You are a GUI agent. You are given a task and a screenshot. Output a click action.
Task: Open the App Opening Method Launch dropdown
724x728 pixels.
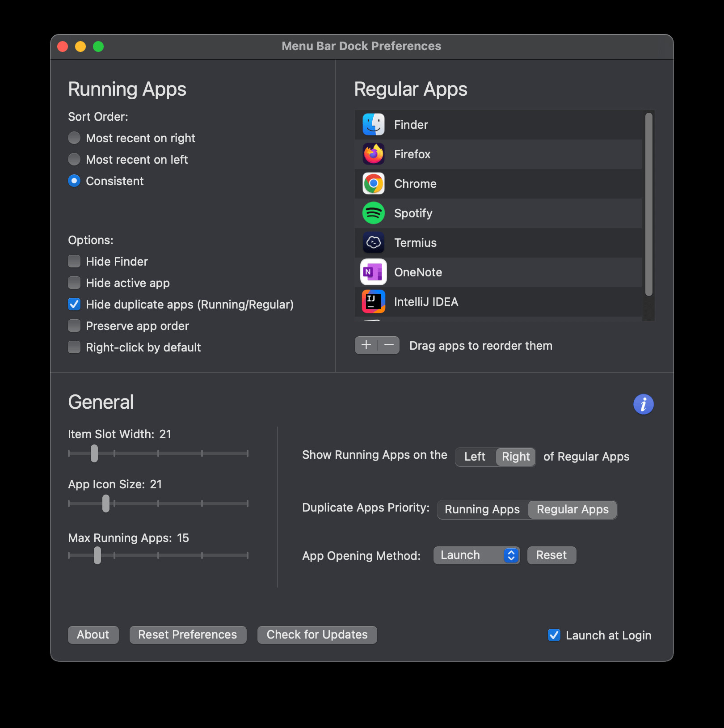point(476,555)
